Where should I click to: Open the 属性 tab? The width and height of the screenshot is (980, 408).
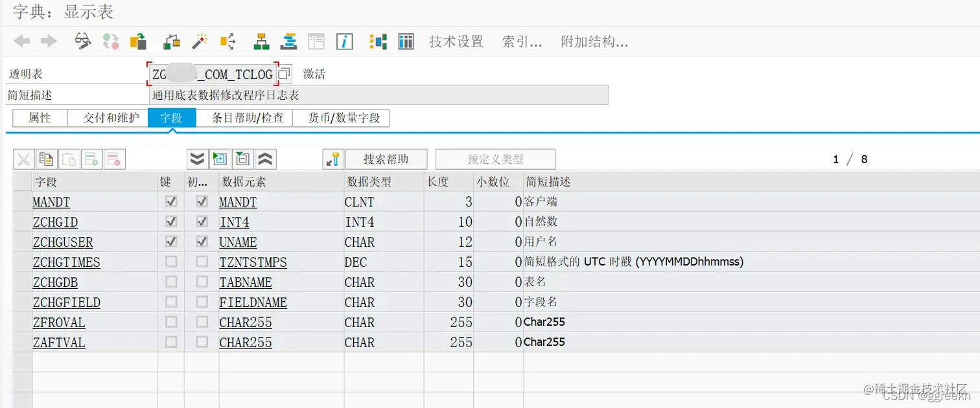tap(40, 118)
